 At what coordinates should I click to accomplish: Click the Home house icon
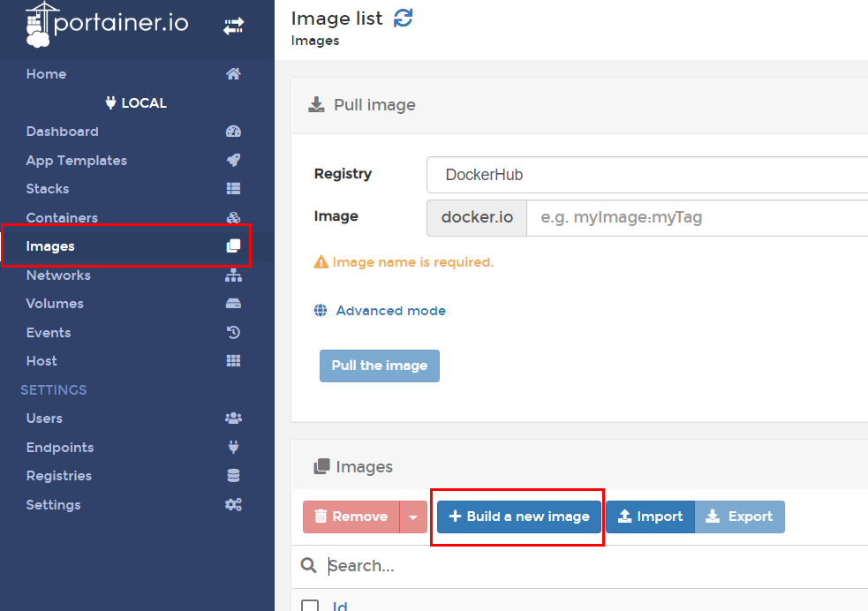(233, 74)
